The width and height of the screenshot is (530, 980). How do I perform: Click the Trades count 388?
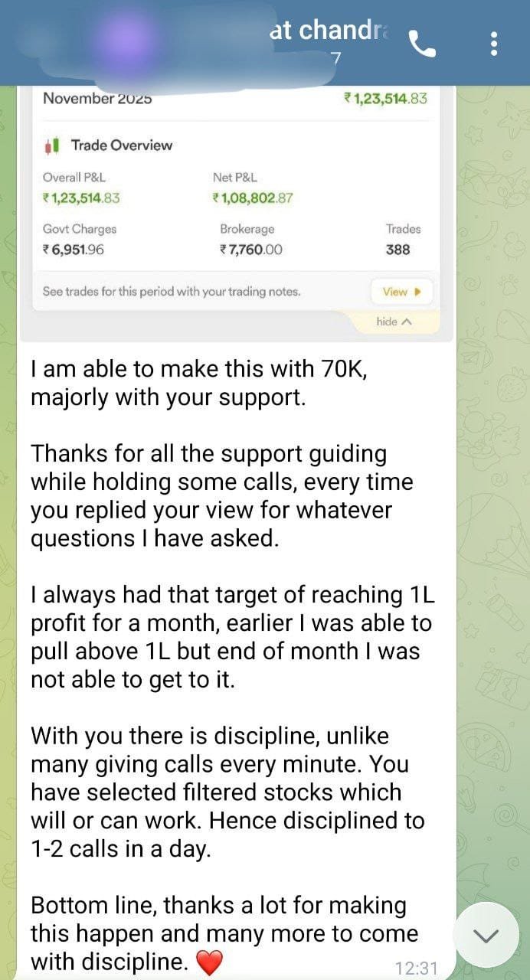coord(398,250)
